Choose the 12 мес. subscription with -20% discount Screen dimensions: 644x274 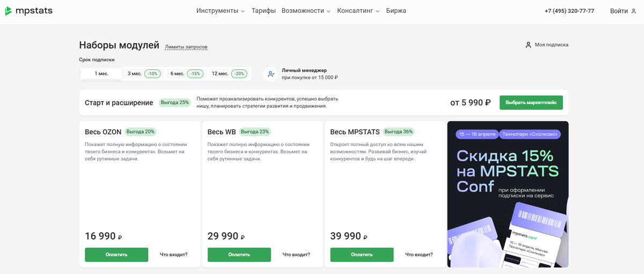pos(229,74)
